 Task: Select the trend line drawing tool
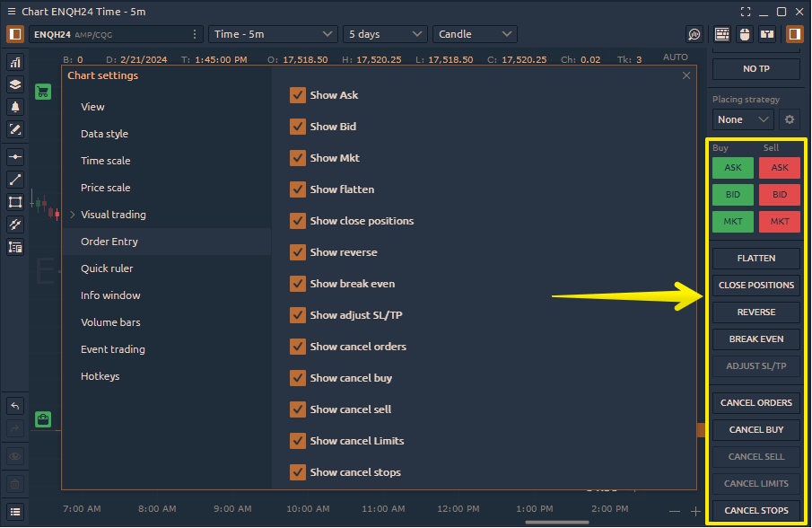pos(15,180)
